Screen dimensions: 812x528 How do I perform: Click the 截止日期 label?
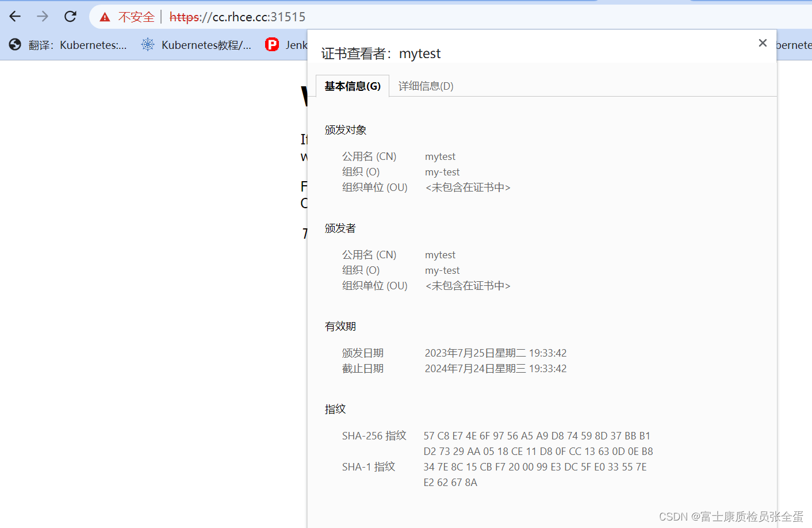(363, 369)
